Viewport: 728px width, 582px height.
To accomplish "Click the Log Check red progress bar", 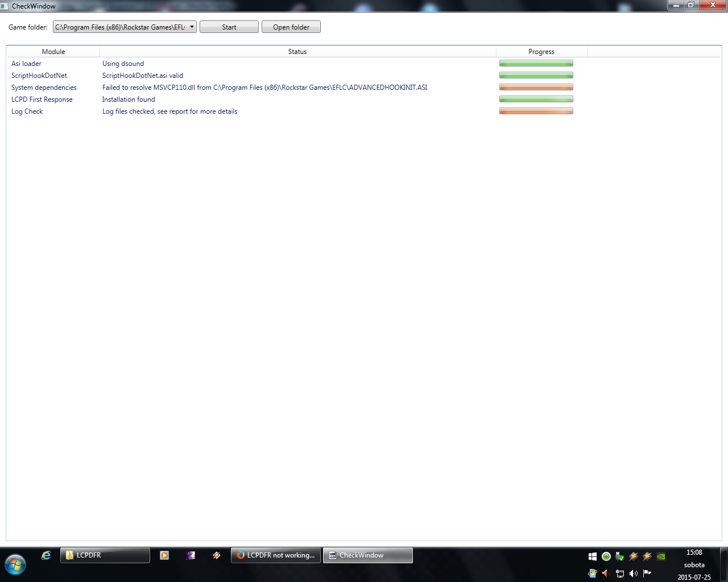I will [536, 111].
